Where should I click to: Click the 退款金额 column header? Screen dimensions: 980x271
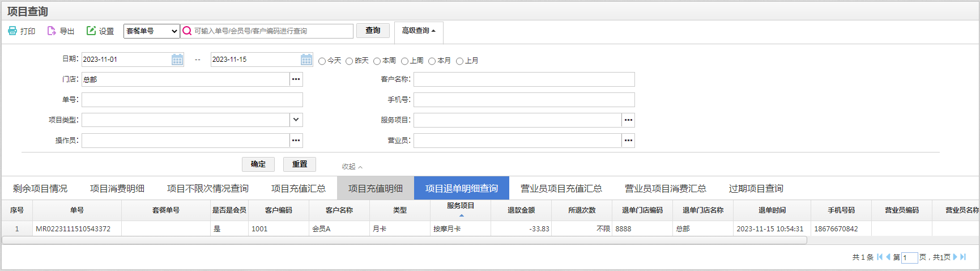coord(521,210)
